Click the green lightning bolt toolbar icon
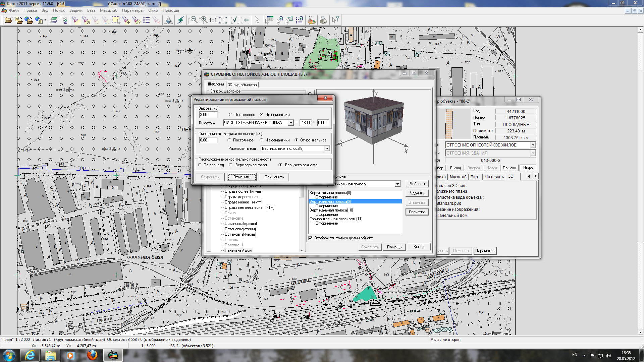The width and height of the screenshot is (644, 362). pos(181,20)
